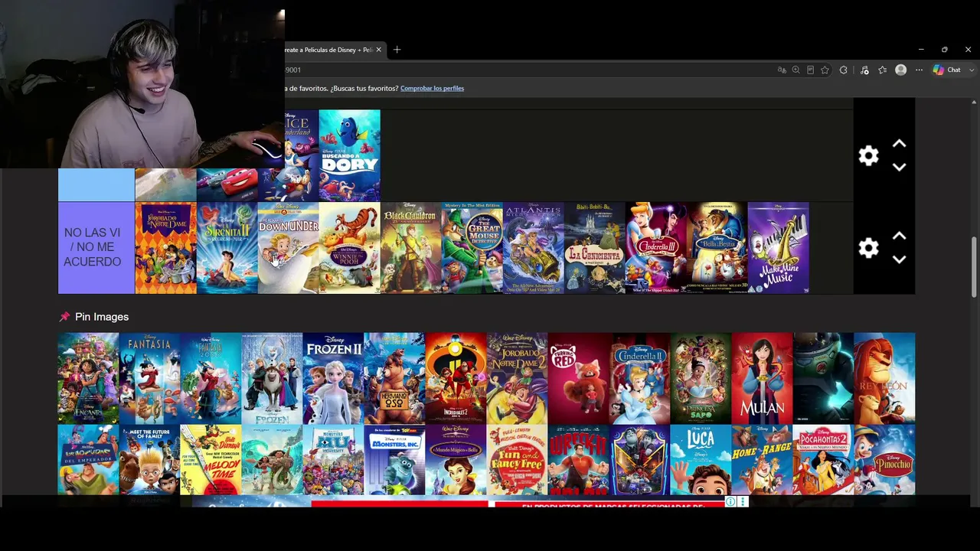Pick the La Princesa y el Sapo poster
Screen dimensions: 980x551
[x=701, y=378]
